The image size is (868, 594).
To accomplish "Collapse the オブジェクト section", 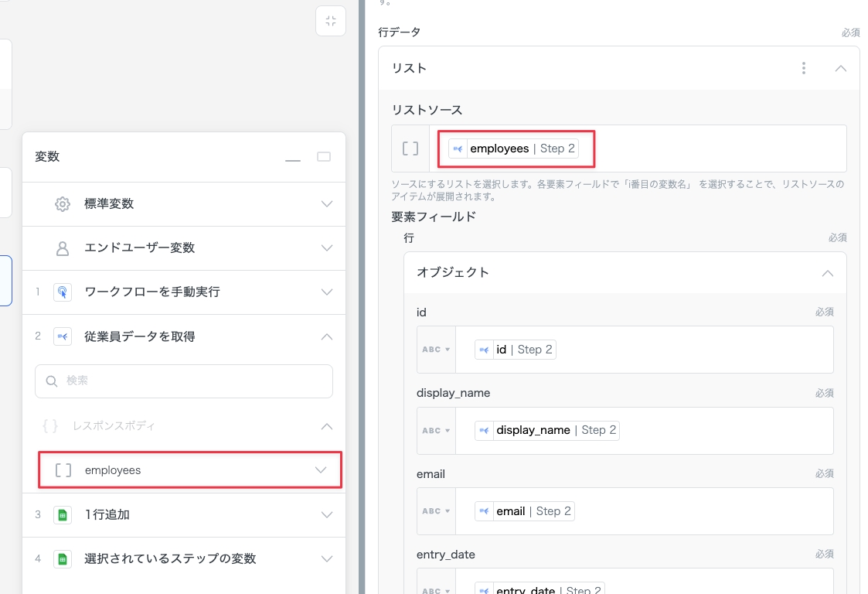I will (x=827, y=273).
